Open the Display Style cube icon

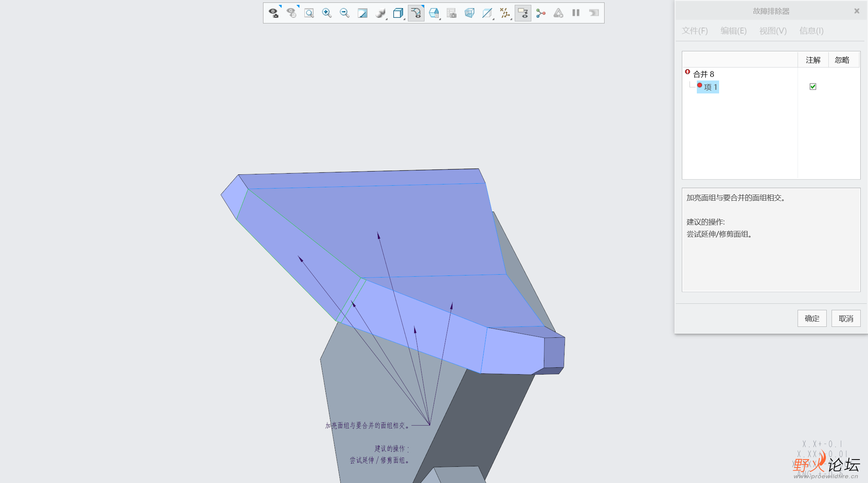[398, 13]
